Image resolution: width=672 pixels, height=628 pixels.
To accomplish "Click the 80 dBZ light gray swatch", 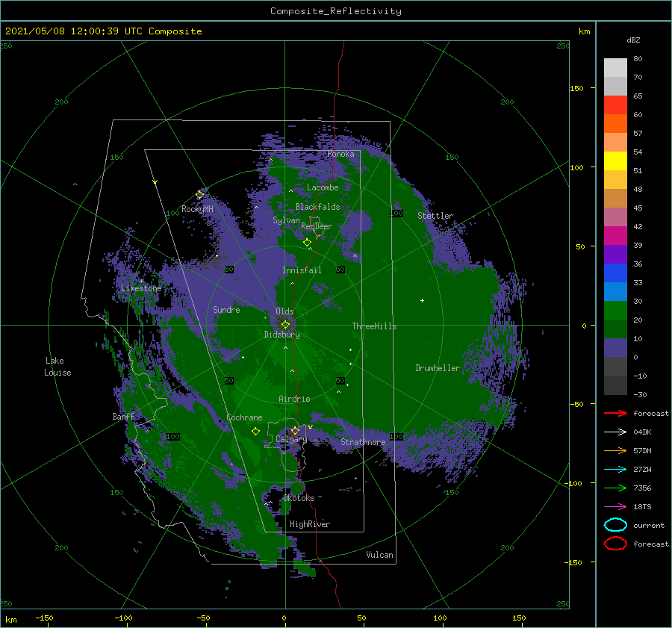I will click(x=615, y=67).
